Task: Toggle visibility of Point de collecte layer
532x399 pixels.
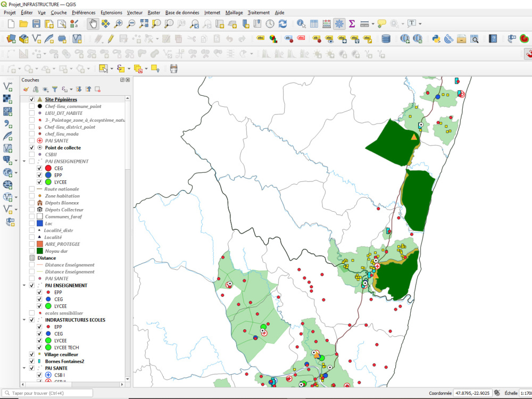Action: pos(31,147)
